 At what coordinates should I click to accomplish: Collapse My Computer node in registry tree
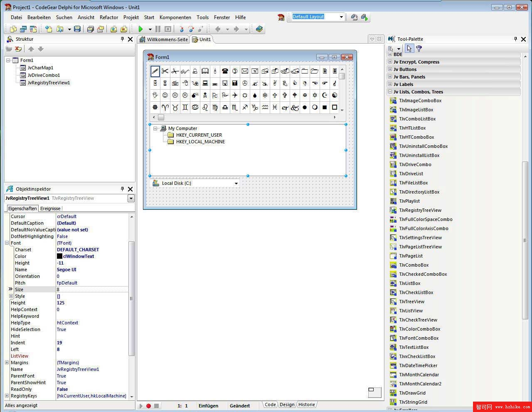click(155, 128)
